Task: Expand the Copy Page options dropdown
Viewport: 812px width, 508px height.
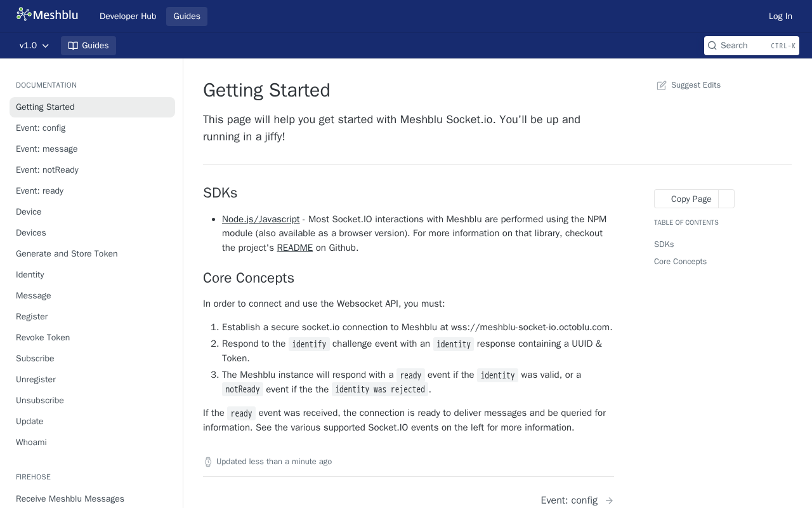Action: (726, 199)
